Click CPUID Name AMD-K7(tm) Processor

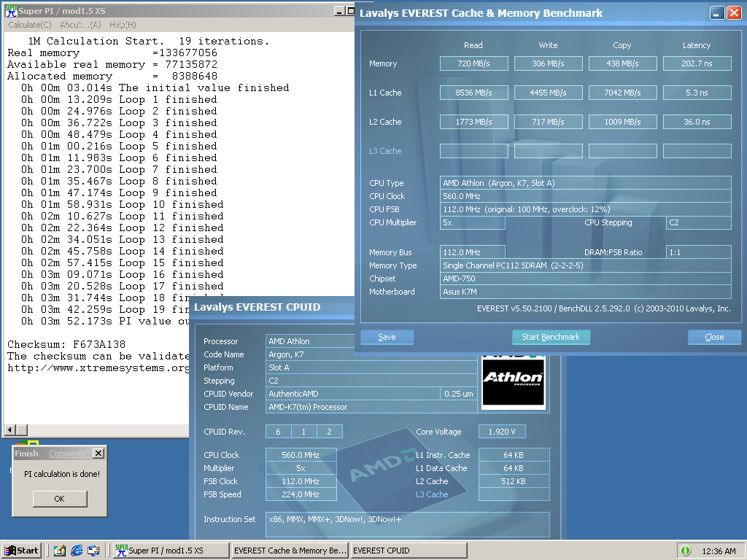point(371,407)
